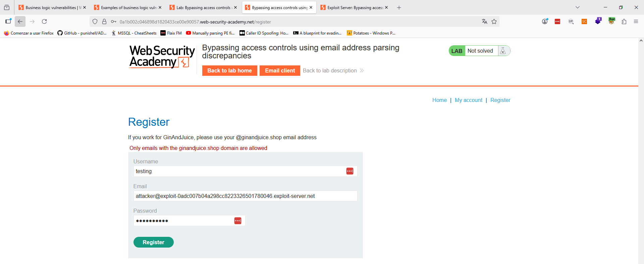Image resolution: width=644 pixels, height=264 pixels.
Task: Click the translate page icon in address bar
Action: [484, 21]
